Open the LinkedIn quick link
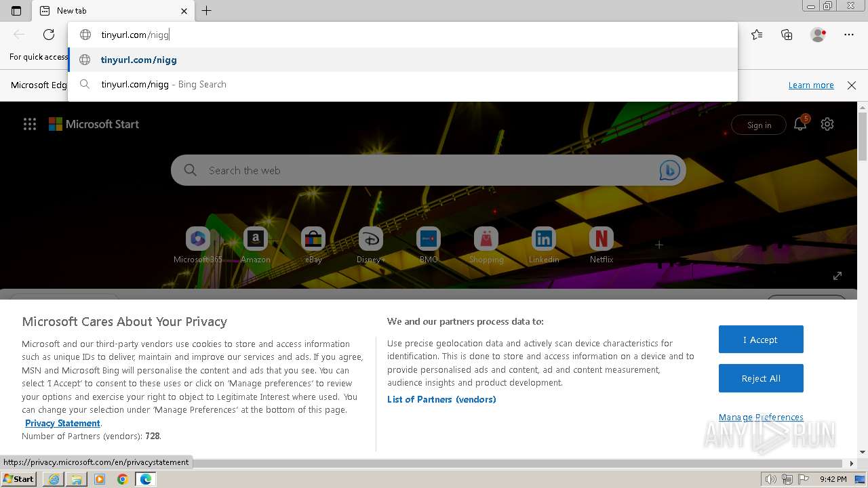Viewport: 868px width, 488px height. pyautogui.click(x=544, y=245)
